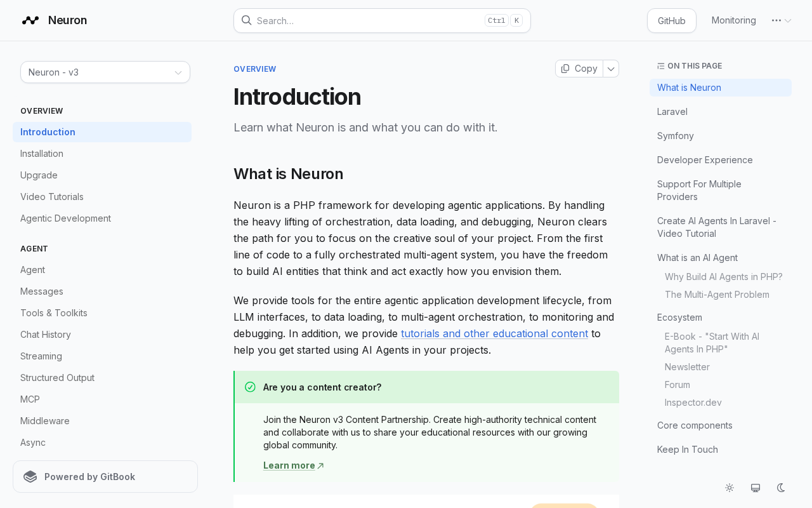This screenshot has height=508, width=812.
Task: Open Installation in the sidebar
Action: [x=42, y=154]
